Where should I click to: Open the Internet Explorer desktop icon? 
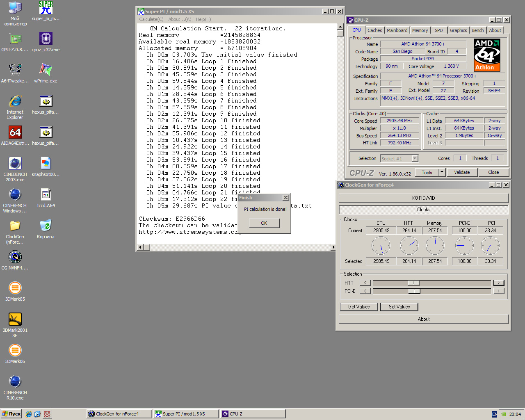(15, 101)
